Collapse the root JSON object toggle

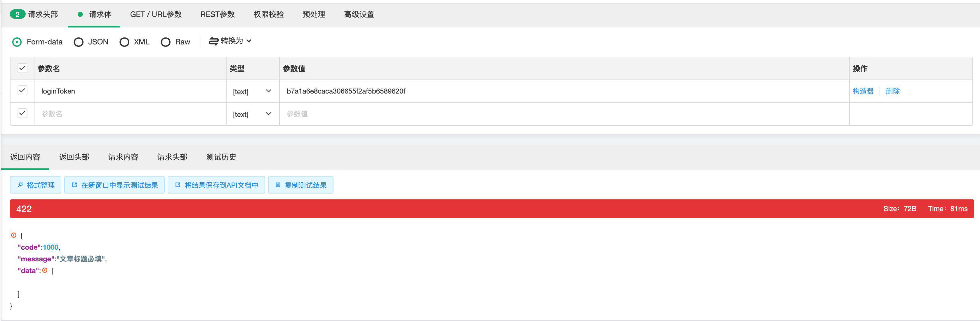pyautogui.click(x=14, y=235)
